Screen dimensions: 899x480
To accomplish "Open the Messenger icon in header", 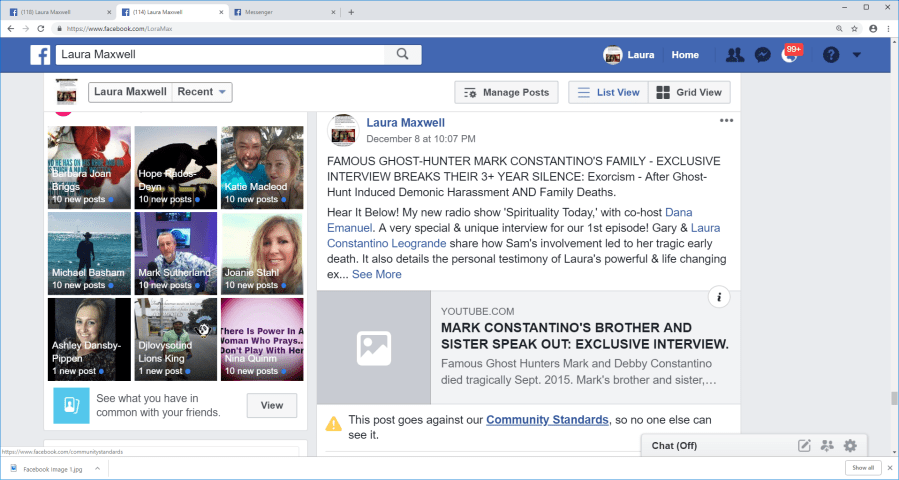I will (x=762, y=55).
